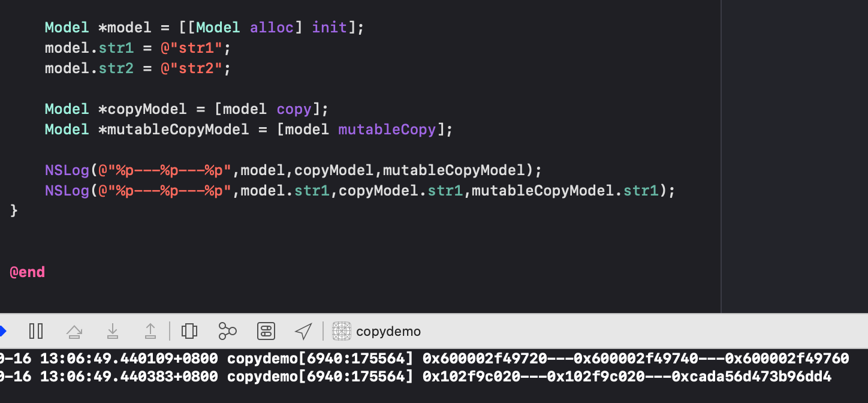The height and width of the screenshot is (403, 868).
Task: Toggle breakpoints with blue arrow icon
Action: (x=3, y=331)
